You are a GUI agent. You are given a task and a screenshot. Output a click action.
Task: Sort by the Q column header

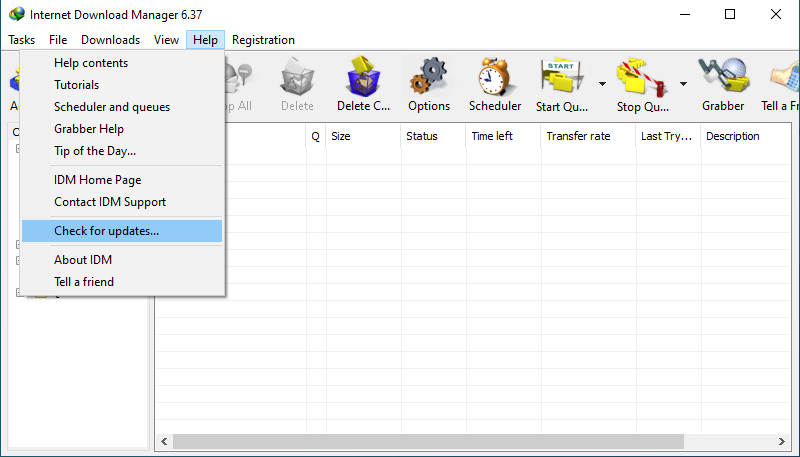coord(316,136)
